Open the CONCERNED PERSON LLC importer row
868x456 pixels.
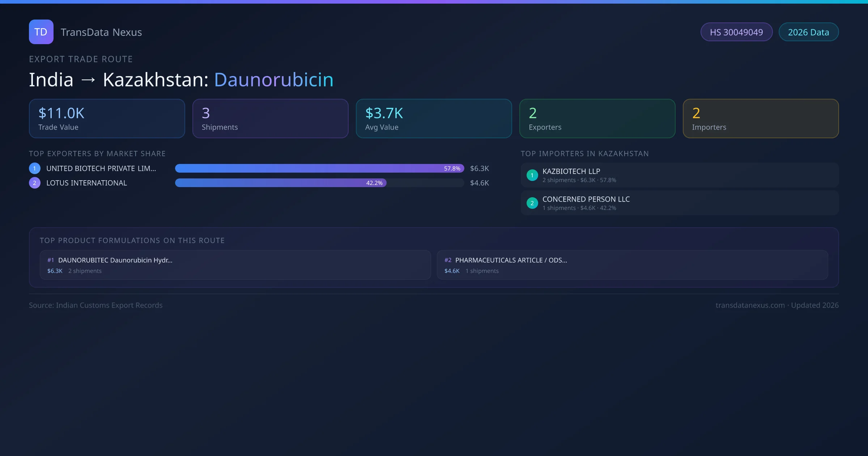(x=679, y=203)
